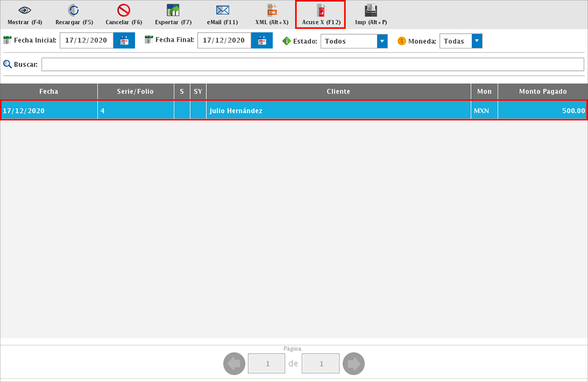Screen dimensions: 588x382
Task: Sort by the Monto Pagado column header
Action: tap(542, 92)
